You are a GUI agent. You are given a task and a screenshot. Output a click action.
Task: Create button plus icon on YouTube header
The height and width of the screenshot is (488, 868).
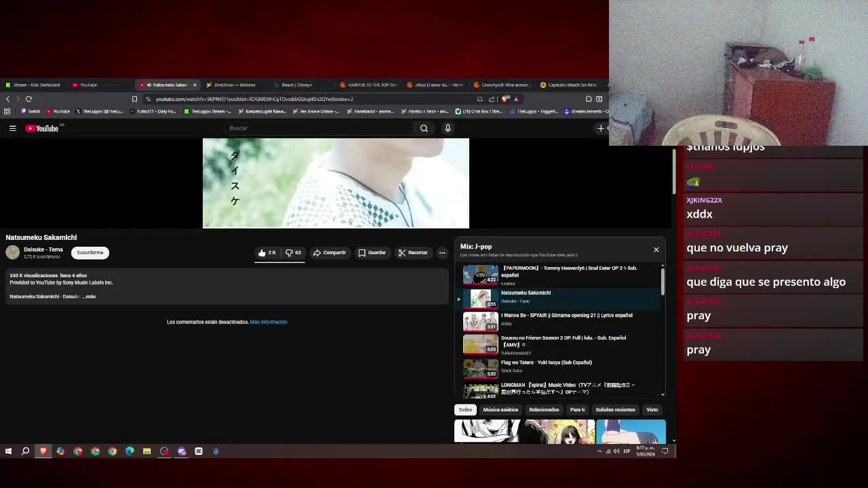[x=601, y=128]
